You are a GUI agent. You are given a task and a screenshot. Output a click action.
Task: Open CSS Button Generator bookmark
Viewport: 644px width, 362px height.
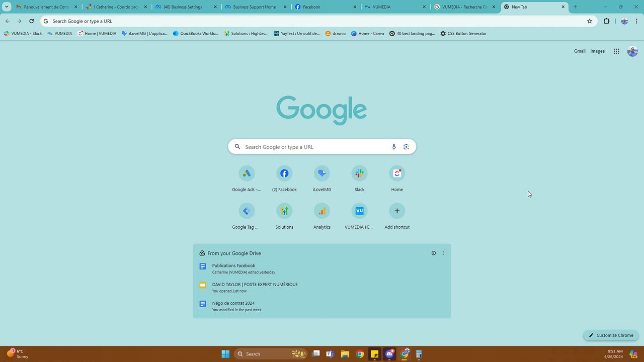point(463,34)
